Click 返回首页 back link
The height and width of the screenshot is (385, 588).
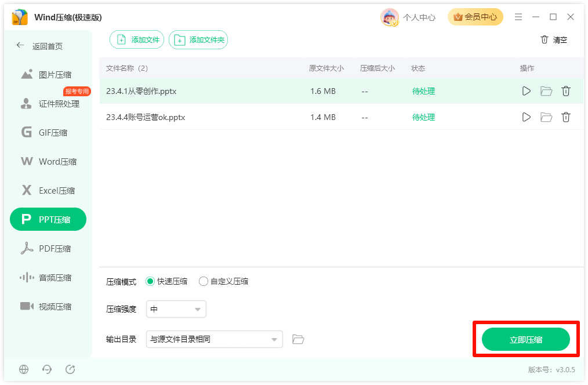[39, 46]
